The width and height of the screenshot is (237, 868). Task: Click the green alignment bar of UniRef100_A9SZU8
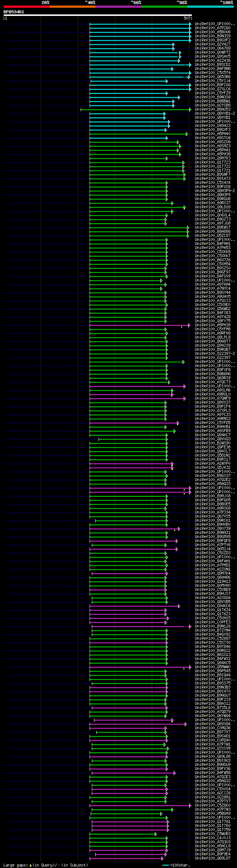134,142
